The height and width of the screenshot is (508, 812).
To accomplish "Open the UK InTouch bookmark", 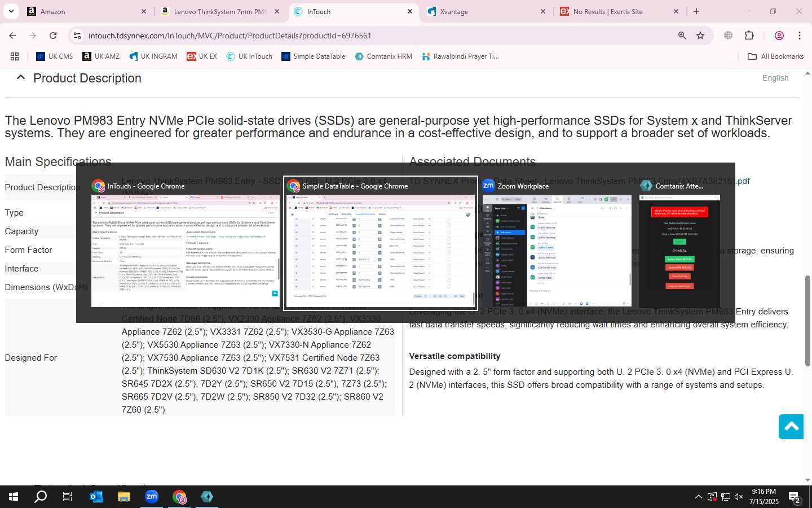I will coord(249,56).
